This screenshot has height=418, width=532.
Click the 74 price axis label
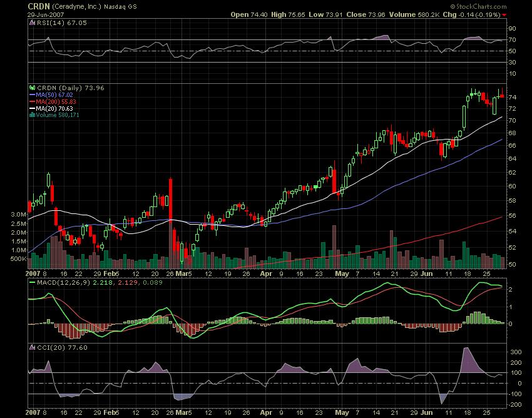pyautogui.click(x=512, y=98)
